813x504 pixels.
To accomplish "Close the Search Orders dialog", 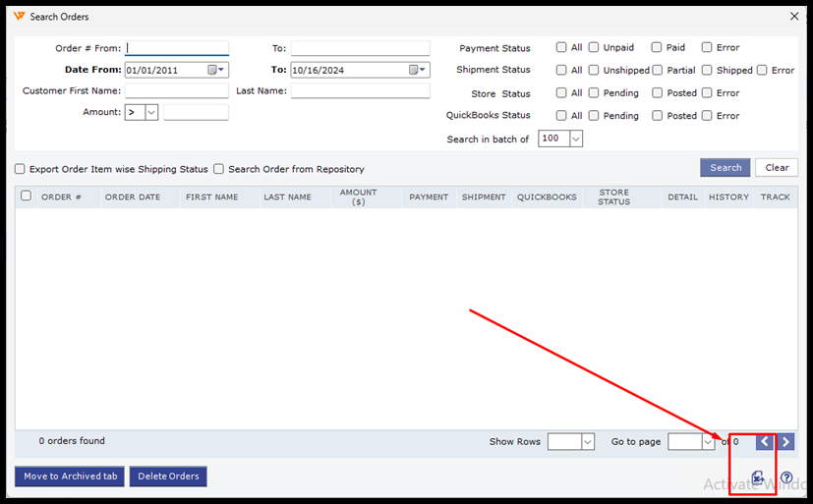I will click(x=794, y=16).
